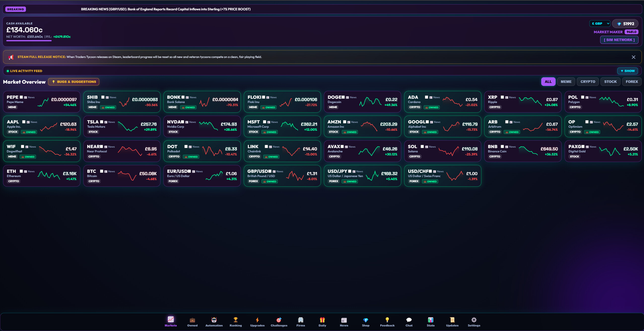Open the Challenges target icon
Image resolution: width=644 pixels, height=331 pixels.
[279, 320]
